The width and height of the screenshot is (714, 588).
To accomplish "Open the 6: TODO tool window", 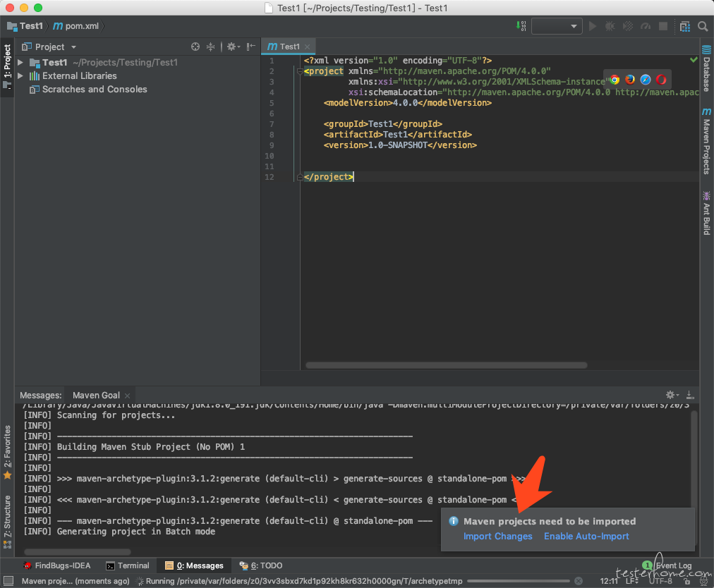I will click(261, 565).
